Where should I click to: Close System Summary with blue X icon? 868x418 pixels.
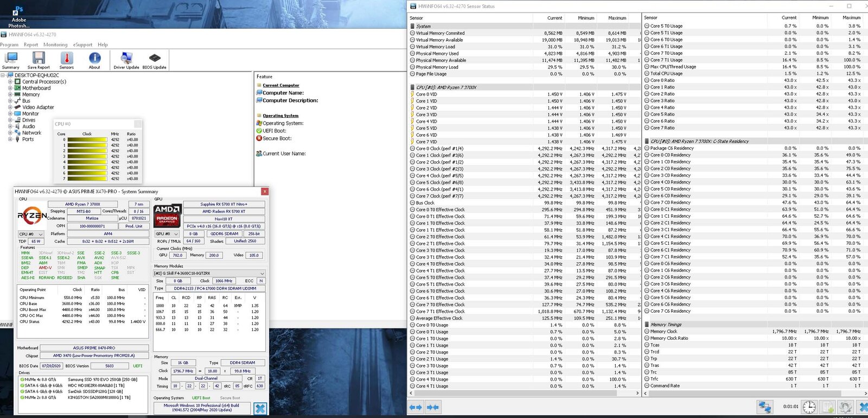point(260,408)
